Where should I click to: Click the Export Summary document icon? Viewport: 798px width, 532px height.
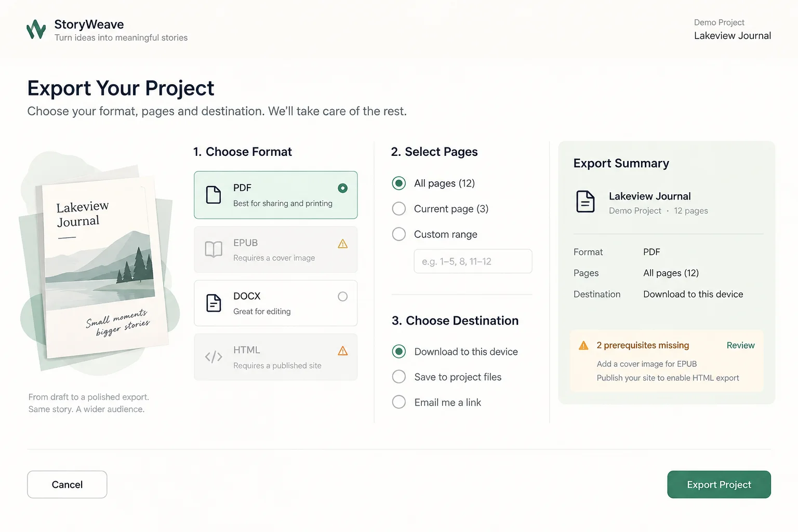(586, 202)
